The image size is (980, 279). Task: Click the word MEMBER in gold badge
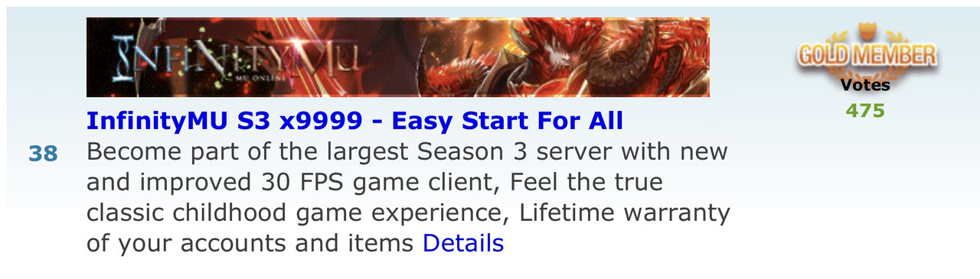pyautogui.click(x=893, y=55)
